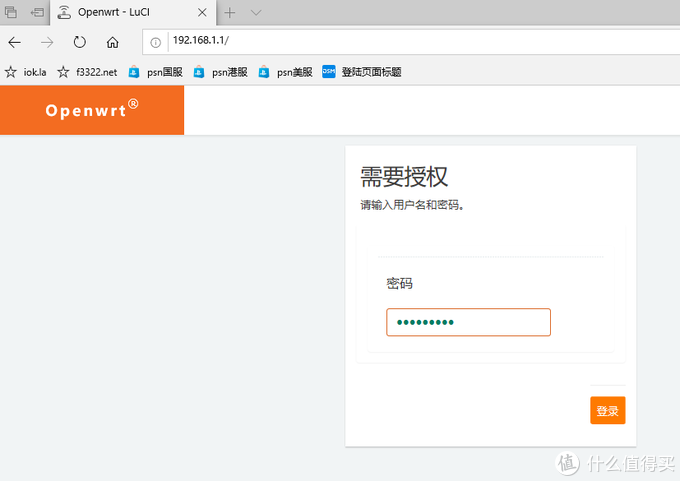Open the psn国服 bookmark
Screen dimensions: 680x481
156,72
